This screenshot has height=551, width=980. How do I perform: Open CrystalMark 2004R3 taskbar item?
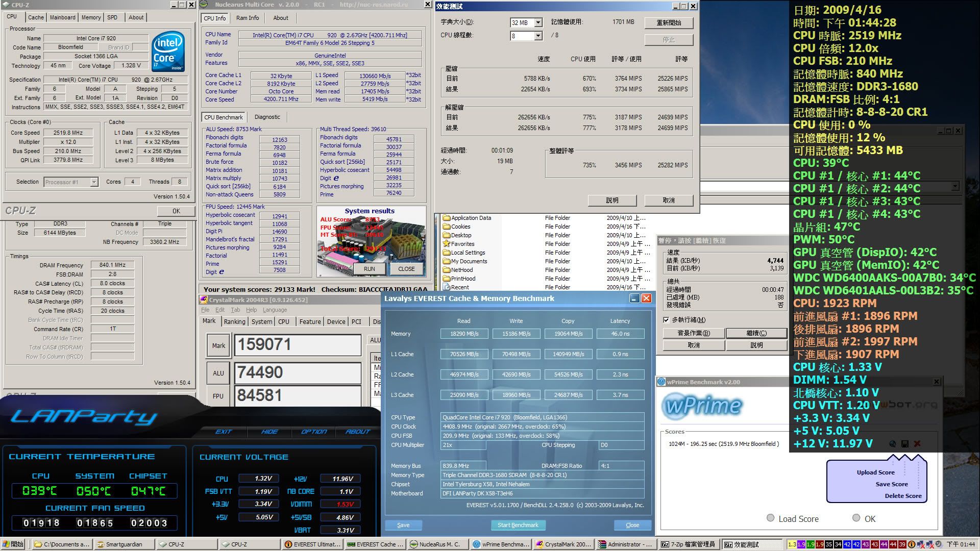563,544
